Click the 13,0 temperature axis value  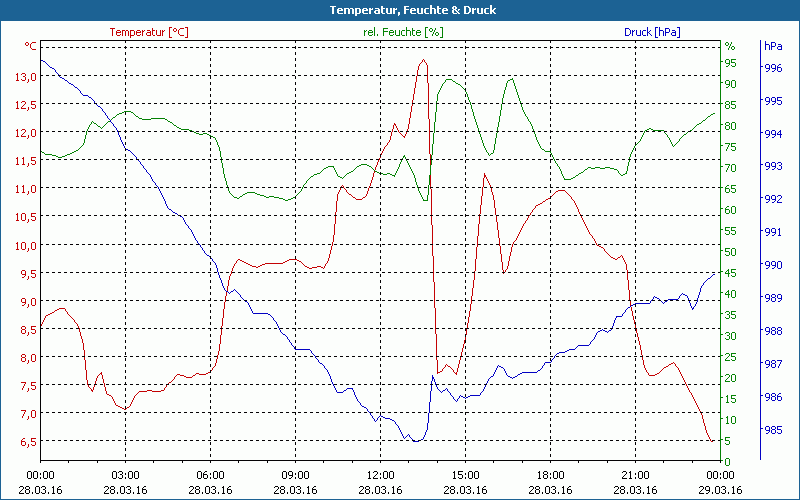[x=25, y=76]
